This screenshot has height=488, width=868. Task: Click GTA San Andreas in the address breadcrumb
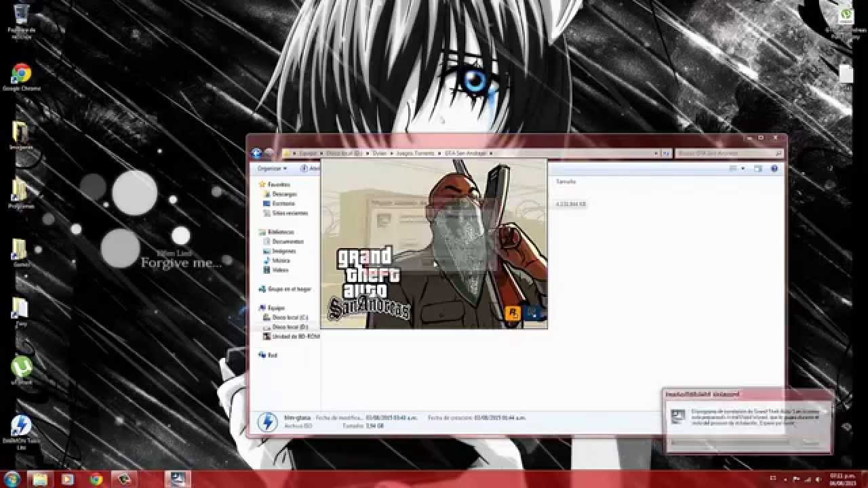465,153
